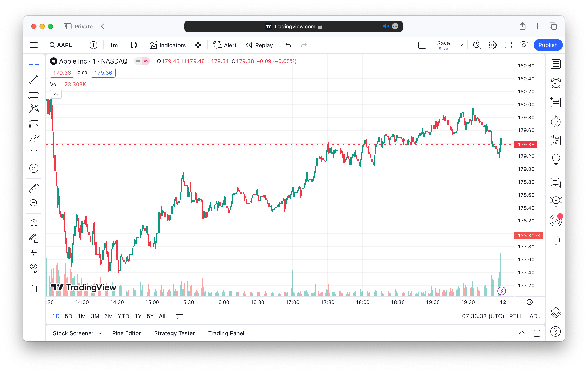Open the notifications bell panel
Viewport: 588px width, 372px height.
[556, 239]
